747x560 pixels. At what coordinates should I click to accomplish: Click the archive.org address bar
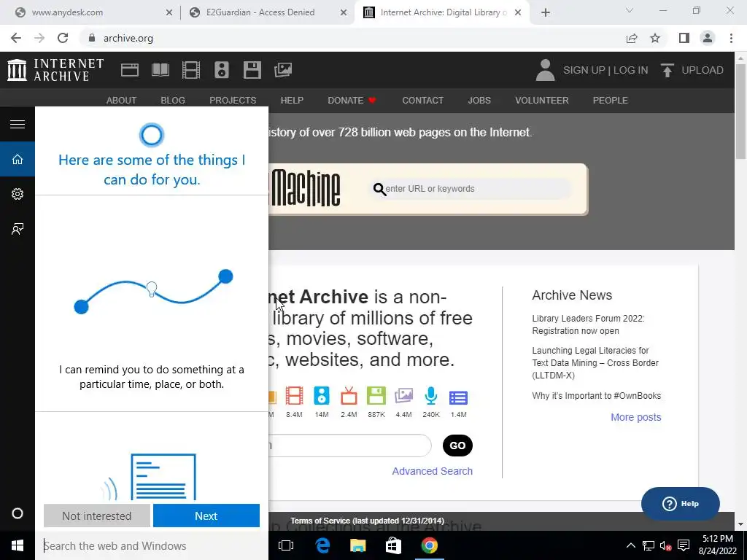(352, 38)
